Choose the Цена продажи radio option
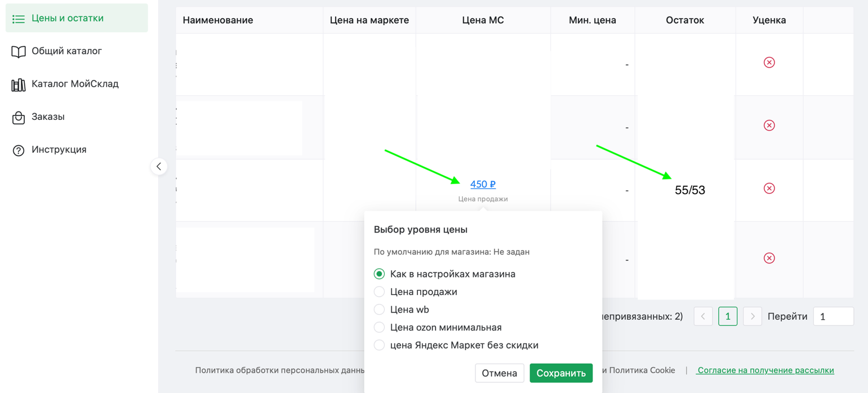868x393 pixels. coord(379,292)
